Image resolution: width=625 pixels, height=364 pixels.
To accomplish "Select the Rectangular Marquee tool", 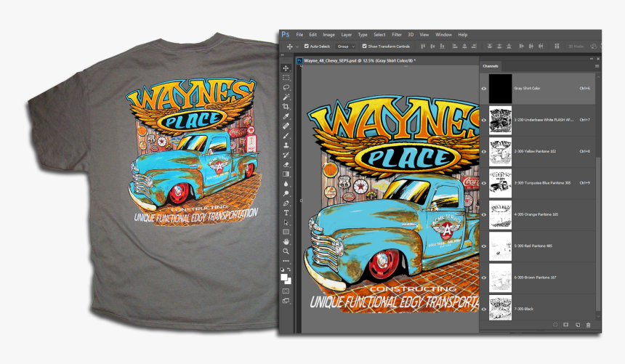I will [286, 78].
